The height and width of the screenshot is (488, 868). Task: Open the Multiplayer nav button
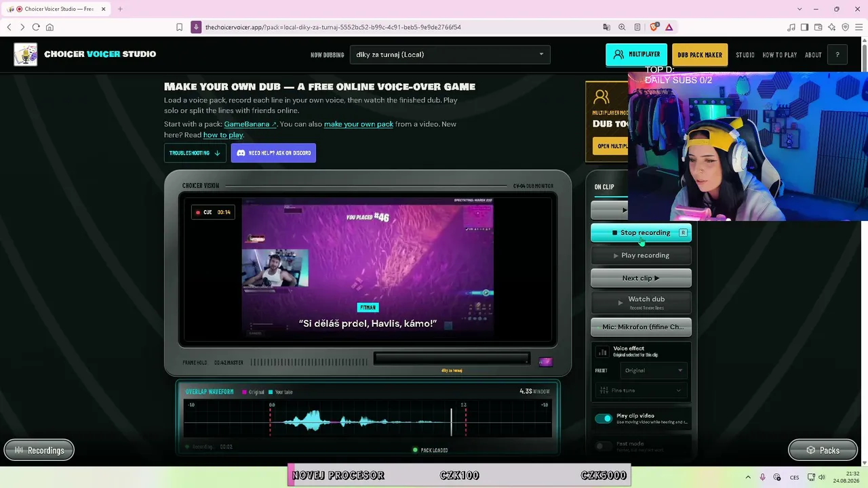pos(636,55)
